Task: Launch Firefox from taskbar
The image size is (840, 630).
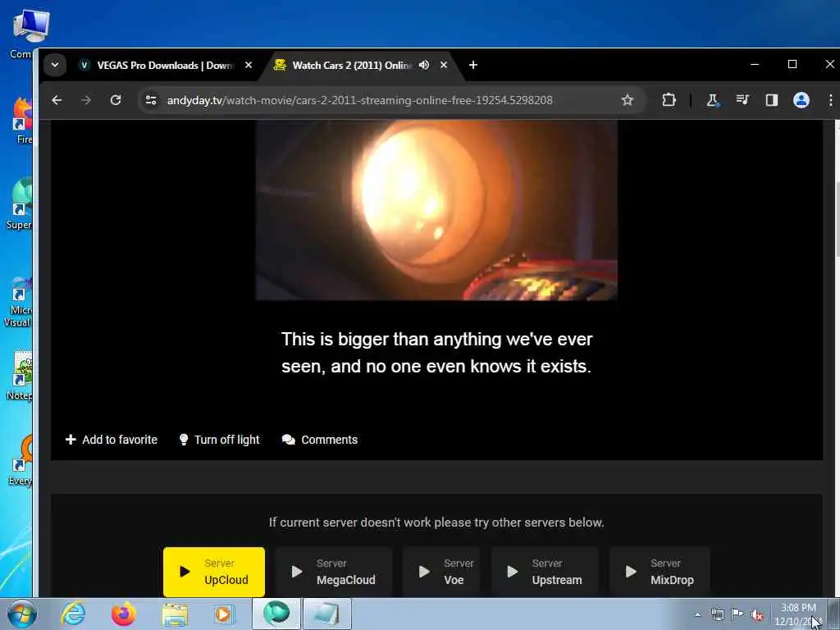Action: point(124,614)
